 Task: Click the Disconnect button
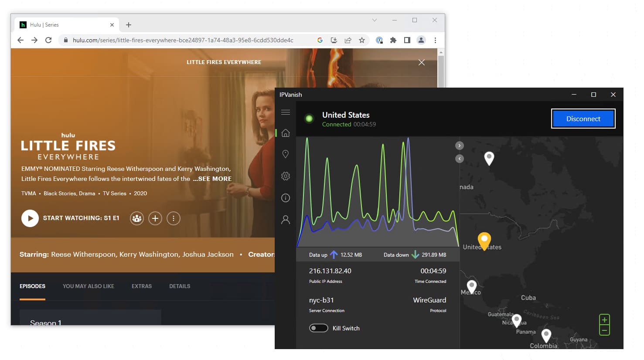pyautogui.click(x=583, y=118)
